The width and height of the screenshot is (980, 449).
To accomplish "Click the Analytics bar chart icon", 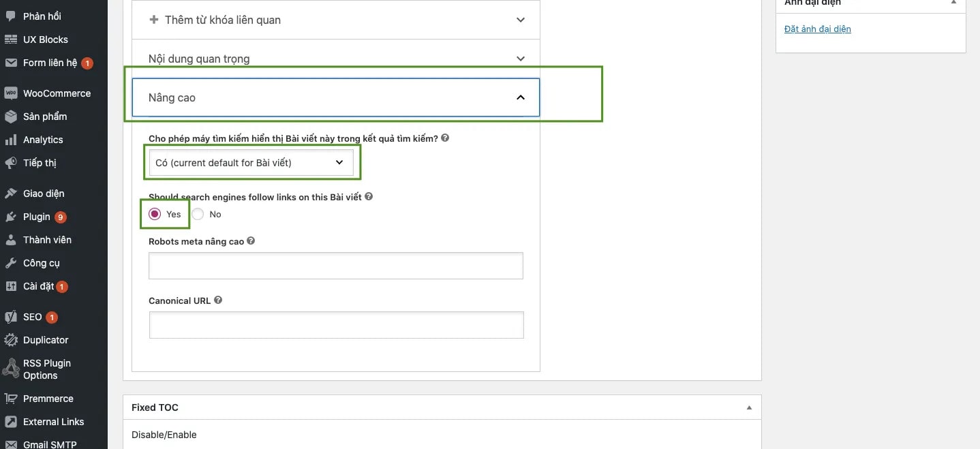I will tap(11, 140).
